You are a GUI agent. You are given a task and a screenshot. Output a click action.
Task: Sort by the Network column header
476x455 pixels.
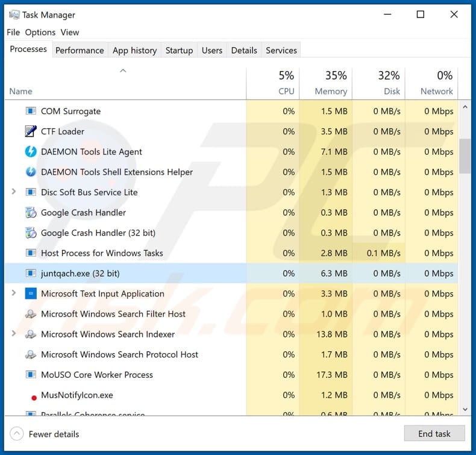click(x=431, y=83)
